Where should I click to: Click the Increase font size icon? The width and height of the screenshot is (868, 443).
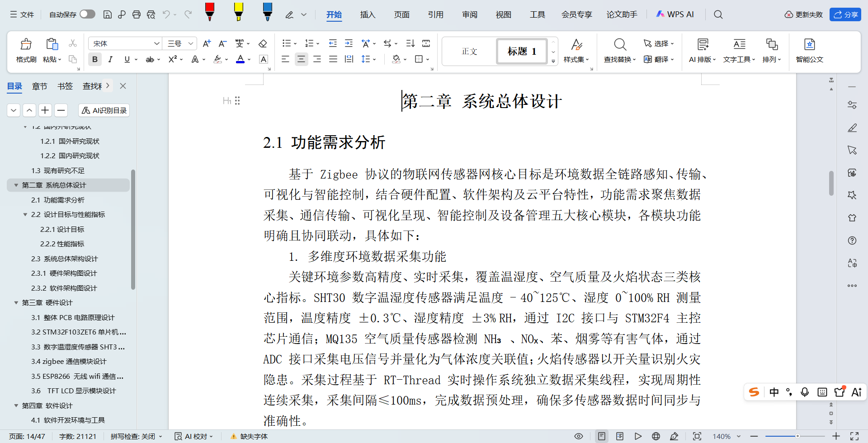coord(207,43)
